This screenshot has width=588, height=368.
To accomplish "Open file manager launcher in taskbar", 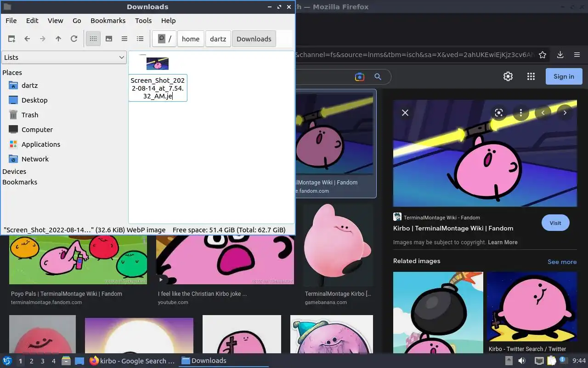I will 66,361.
